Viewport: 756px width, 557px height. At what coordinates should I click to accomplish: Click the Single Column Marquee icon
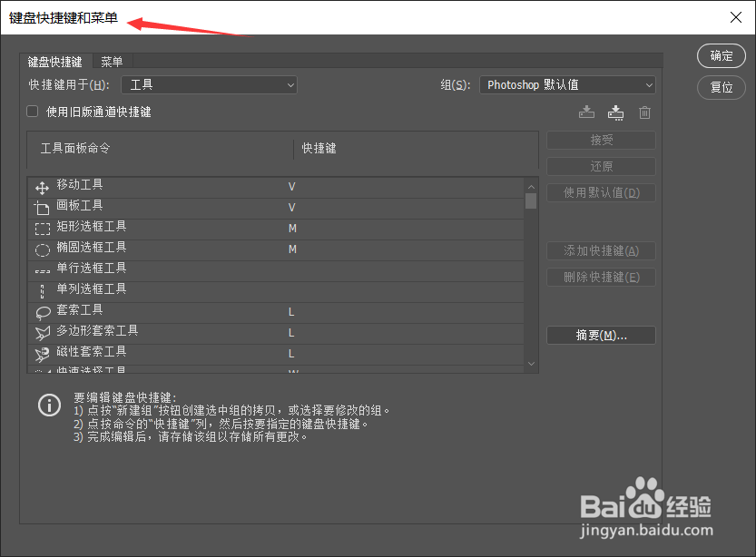(x=43, y=291)
